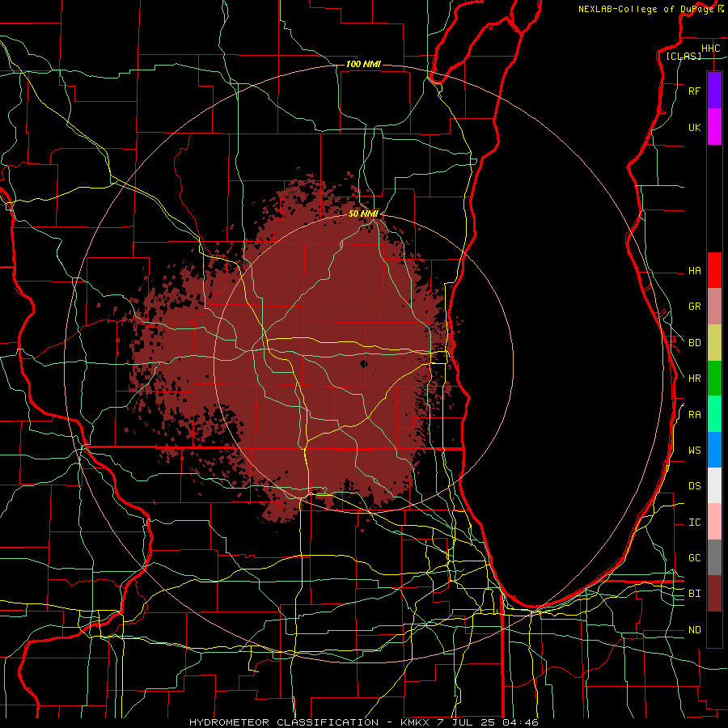
Task: Select the GR pink legend swatch
Action: coord(714,307)
